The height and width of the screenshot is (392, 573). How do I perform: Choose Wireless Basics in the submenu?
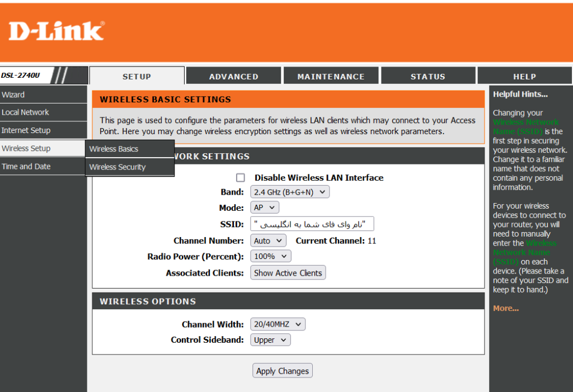[114, 149]
